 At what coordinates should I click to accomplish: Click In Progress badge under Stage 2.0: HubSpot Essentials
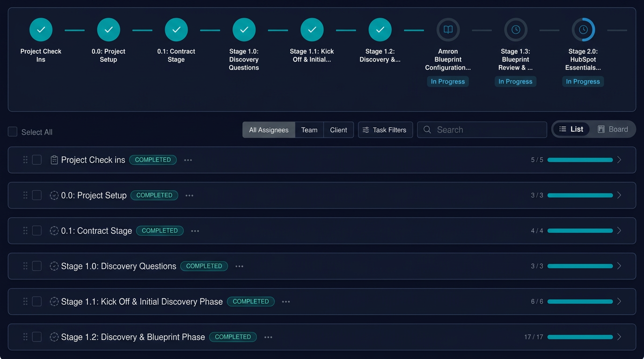tap(583, 81)
